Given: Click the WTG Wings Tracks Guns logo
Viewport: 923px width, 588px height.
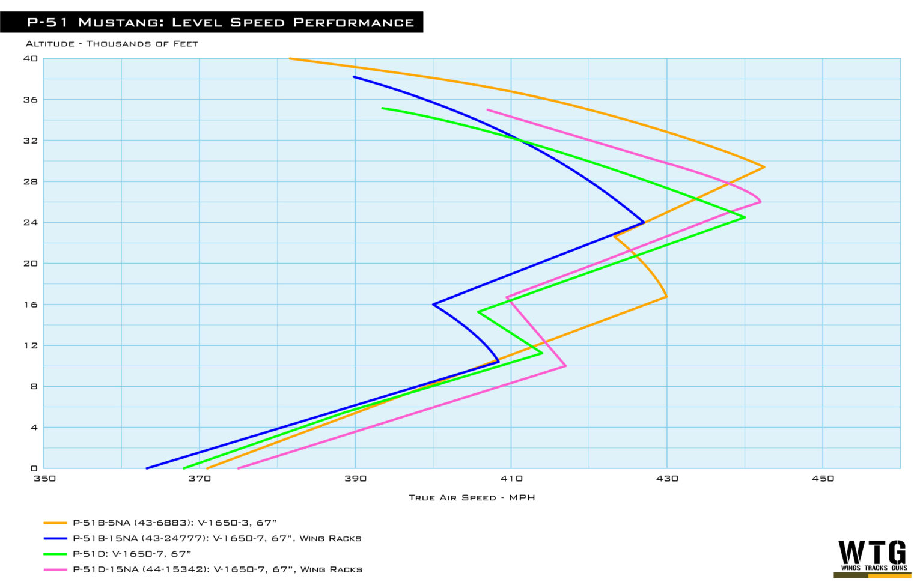Looking at the screenshot, I should click(x=872, y=557).
